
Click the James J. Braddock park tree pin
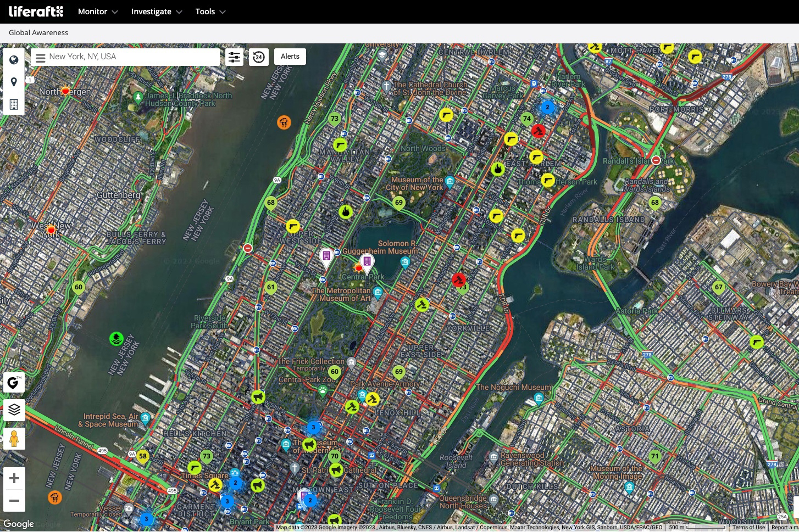[x=138, y=98]
